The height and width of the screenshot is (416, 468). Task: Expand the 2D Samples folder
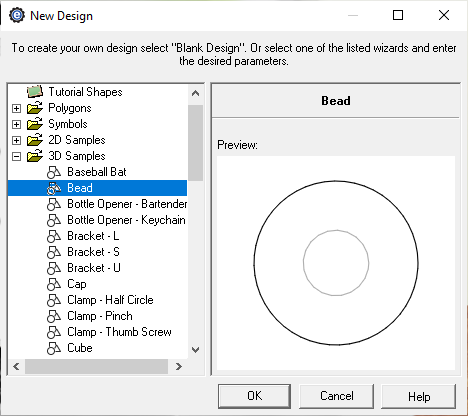click(16, 140)
